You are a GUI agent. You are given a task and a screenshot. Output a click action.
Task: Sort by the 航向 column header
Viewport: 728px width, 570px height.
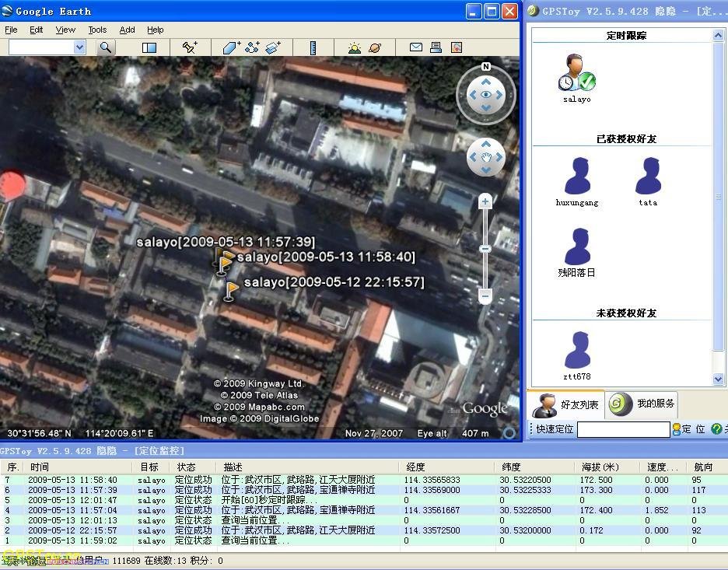pos(706,467)
